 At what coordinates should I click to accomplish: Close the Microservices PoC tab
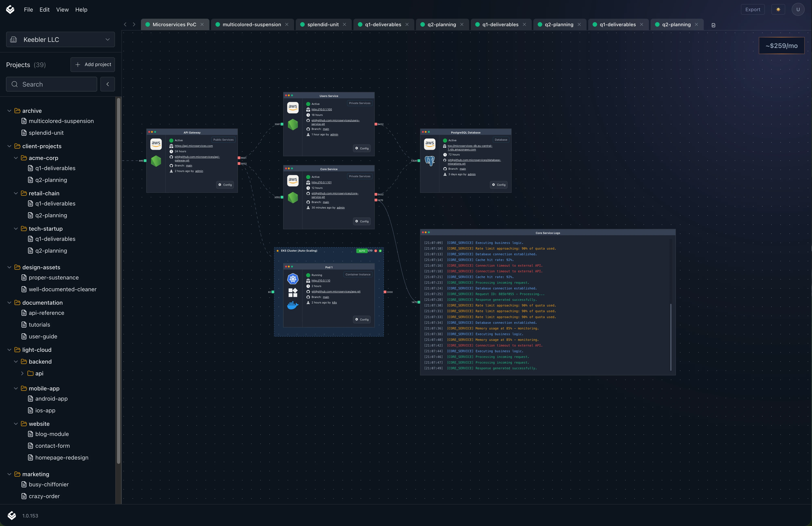point(202,25)
